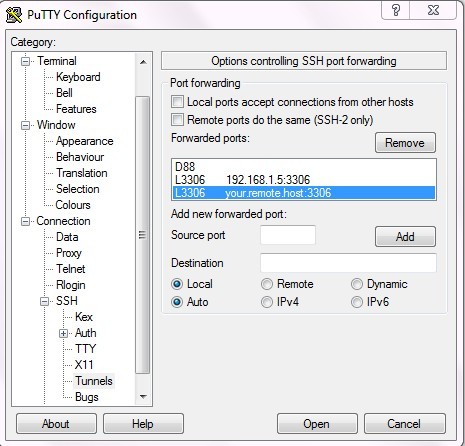Open the X11 category
Screen dimensions: 465x446
tap(84, 365)
